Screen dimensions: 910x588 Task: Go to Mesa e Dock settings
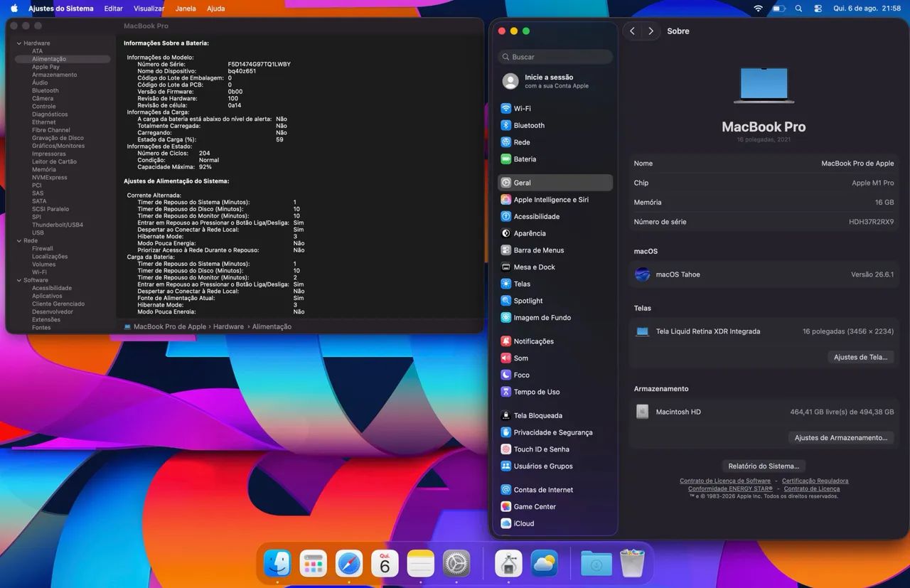(x=555, y=267)
